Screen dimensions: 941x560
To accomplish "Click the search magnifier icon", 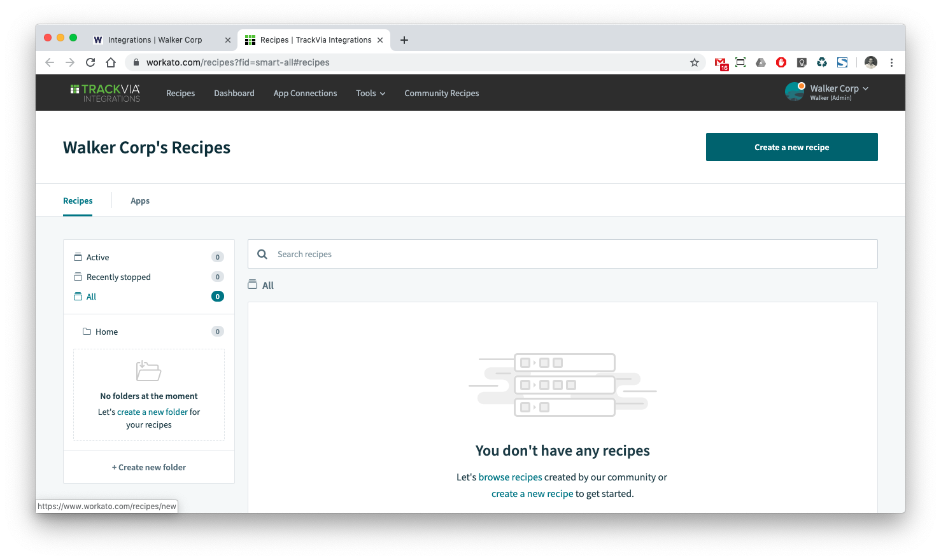I will click(x=262, y=254).
